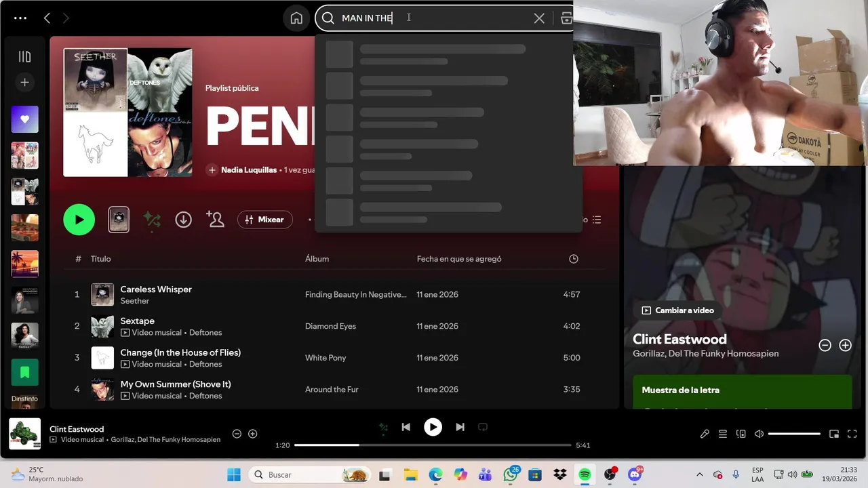This screenshot has height=488, width=868.
Task: Play the playlist with the green play button
Action: coord(79,220)
